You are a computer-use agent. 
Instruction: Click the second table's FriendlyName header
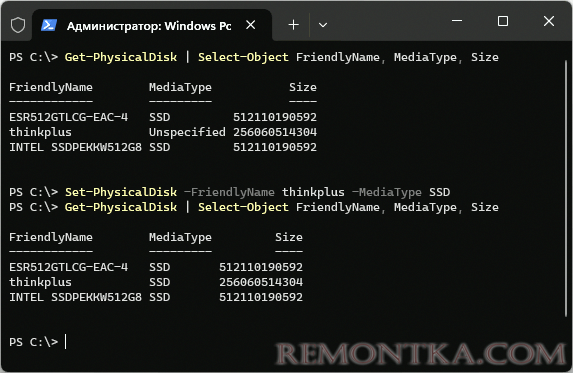pyautogui.click(x=51, y=237)
